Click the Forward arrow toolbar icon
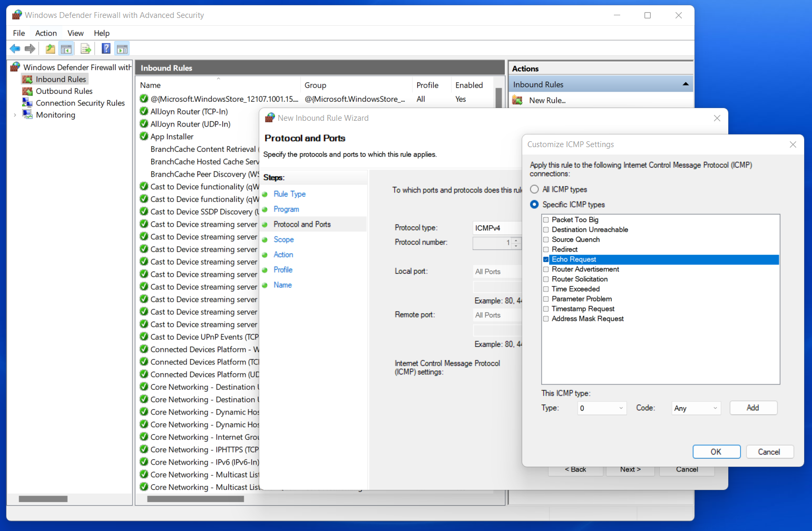The width and height of the screenshot is (812, 531). pyautogui.click(x=30, y=49)
